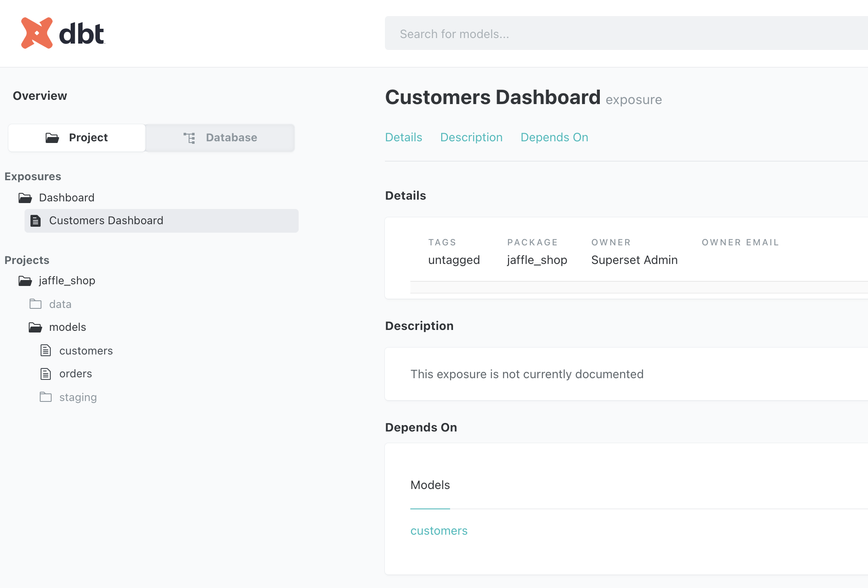This screenshot has width=868, height=588.
Task: Collapse the models folder
Action: pos(67,327)
